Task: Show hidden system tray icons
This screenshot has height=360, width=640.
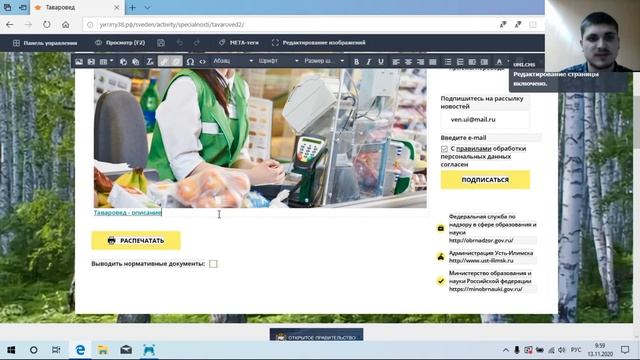Action: [x=506, y=350]
